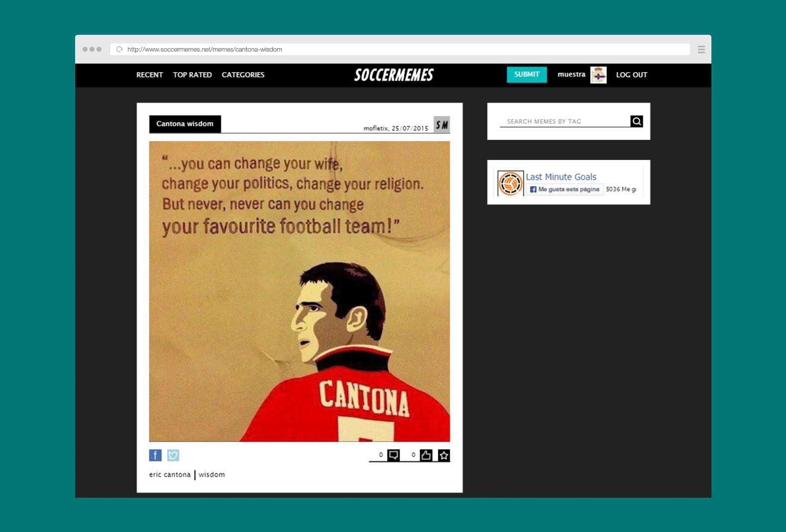Click the like count 0
Image resolution: width=786 pixels, height=532 pixels.
413,455
